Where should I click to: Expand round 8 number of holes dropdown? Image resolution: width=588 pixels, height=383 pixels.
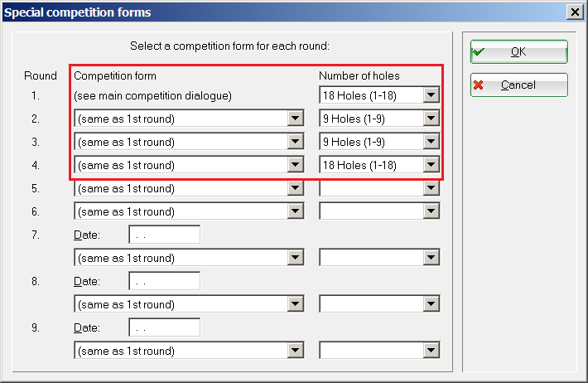coord(430,304)
